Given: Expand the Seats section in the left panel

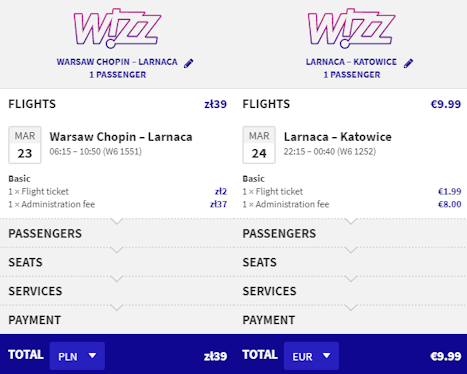Looking at the screenshot, I should point(117,262).
